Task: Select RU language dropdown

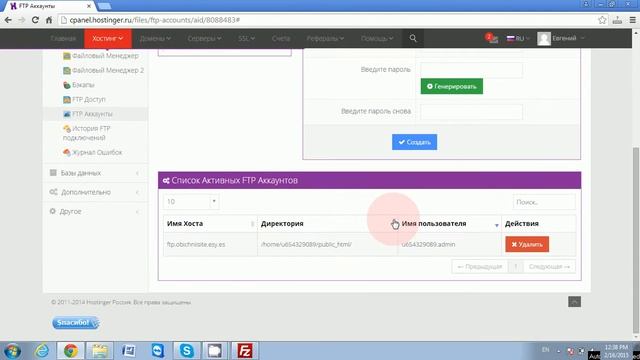Action: (518, 38)
